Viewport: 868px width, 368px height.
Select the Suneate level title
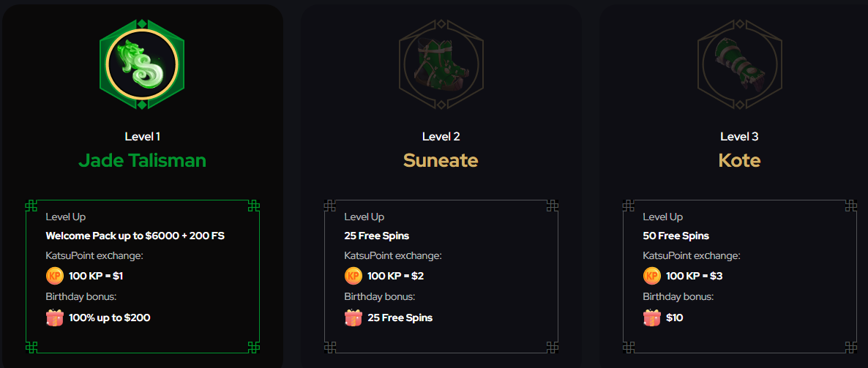[441, 160]
